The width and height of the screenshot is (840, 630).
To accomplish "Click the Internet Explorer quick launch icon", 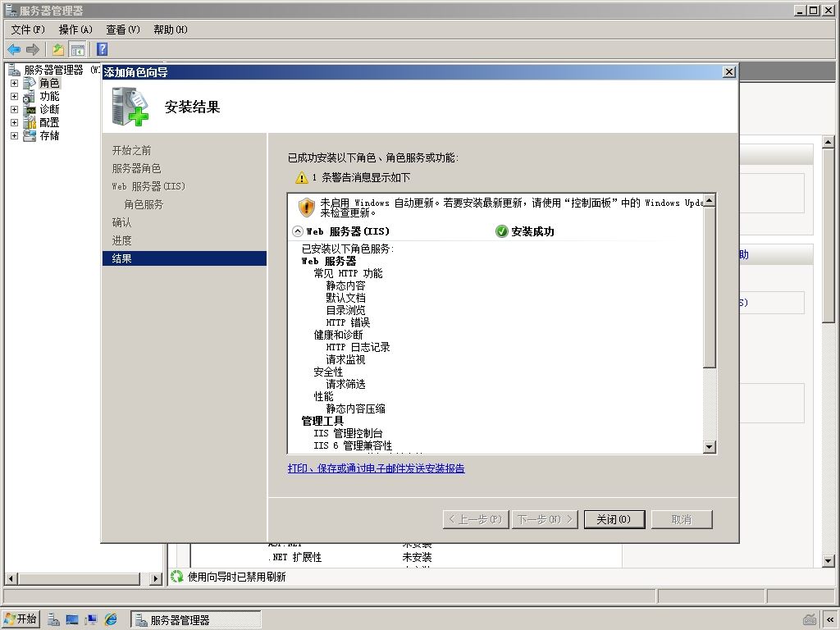I will click(x=111, y=620).
